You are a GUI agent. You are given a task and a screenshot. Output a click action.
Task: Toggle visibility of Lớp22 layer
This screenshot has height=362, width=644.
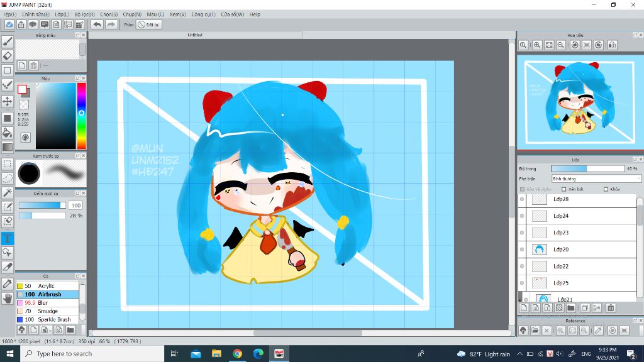pos(522,266)
